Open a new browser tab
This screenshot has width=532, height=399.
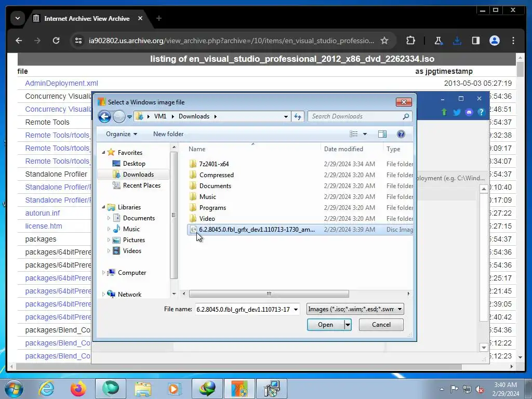click(x=159, y=18)
